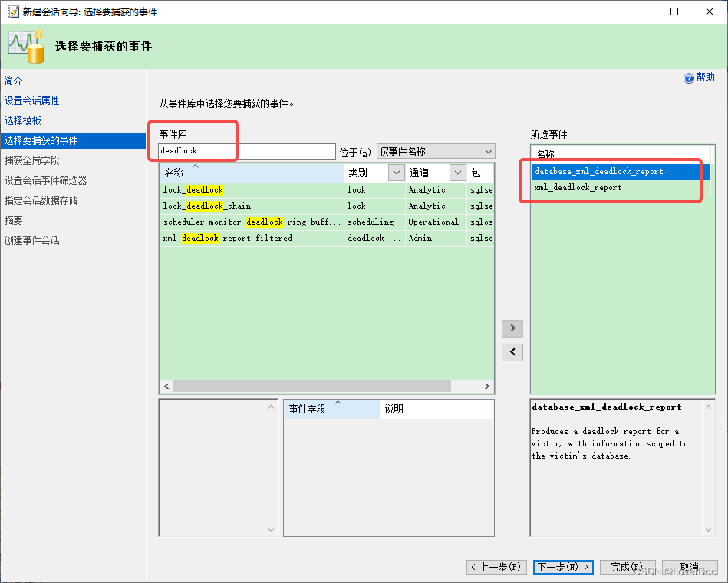Select the 简介 wizard step
Screen dimensions: 728x583
[x=12, y=81]
